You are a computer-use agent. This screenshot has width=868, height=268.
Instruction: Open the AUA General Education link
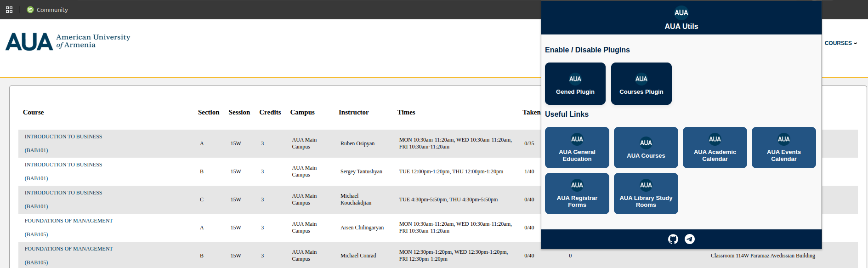click(x=577, y=148)
